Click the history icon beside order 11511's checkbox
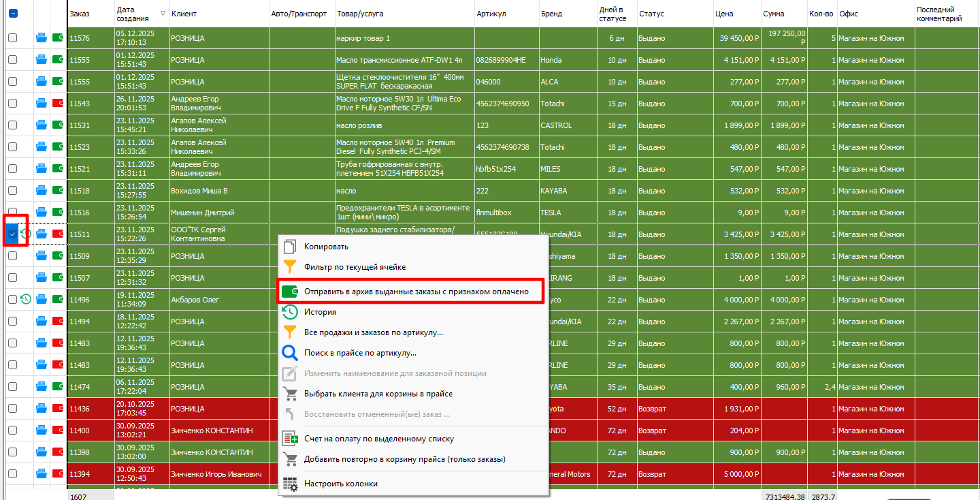This screenshot has width=980, height=500. (26, 234)
